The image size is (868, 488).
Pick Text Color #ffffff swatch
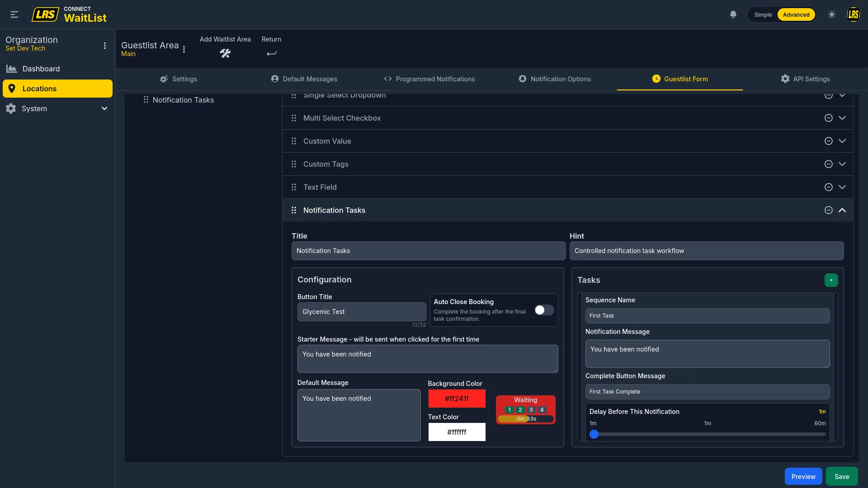(x=457, y=432)
